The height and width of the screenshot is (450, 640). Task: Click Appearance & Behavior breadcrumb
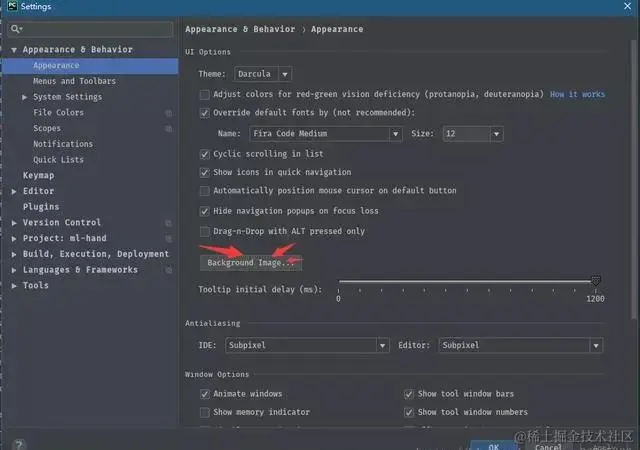pyautogui.click(x=240, y=29)
